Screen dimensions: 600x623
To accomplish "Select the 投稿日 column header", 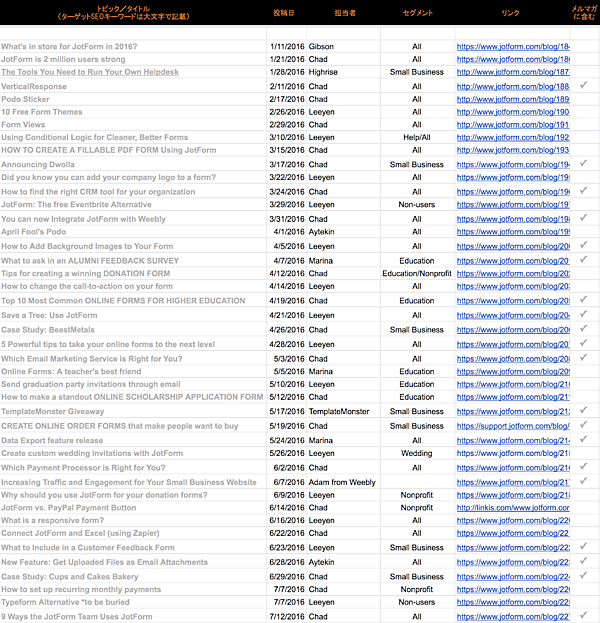I will [284, 13].
